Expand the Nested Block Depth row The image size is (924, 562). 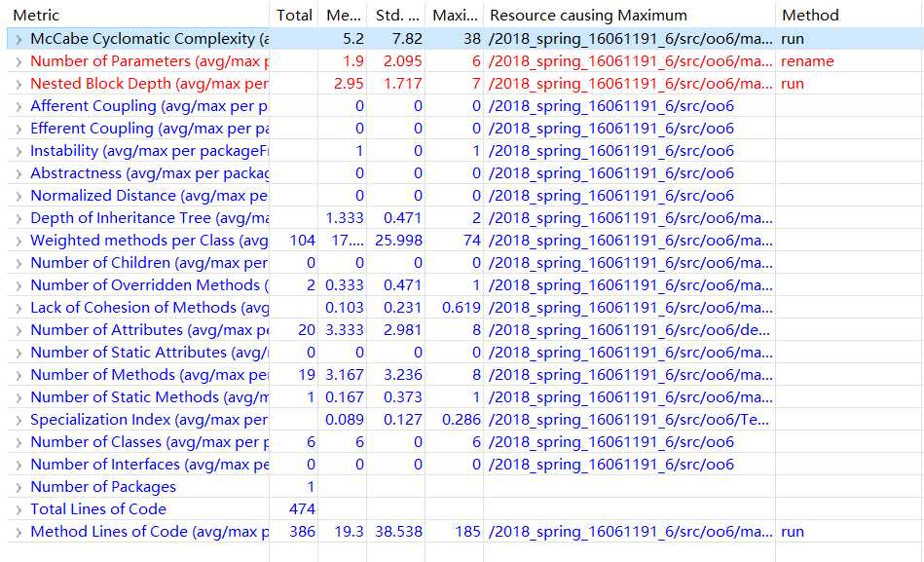point(18,85)
